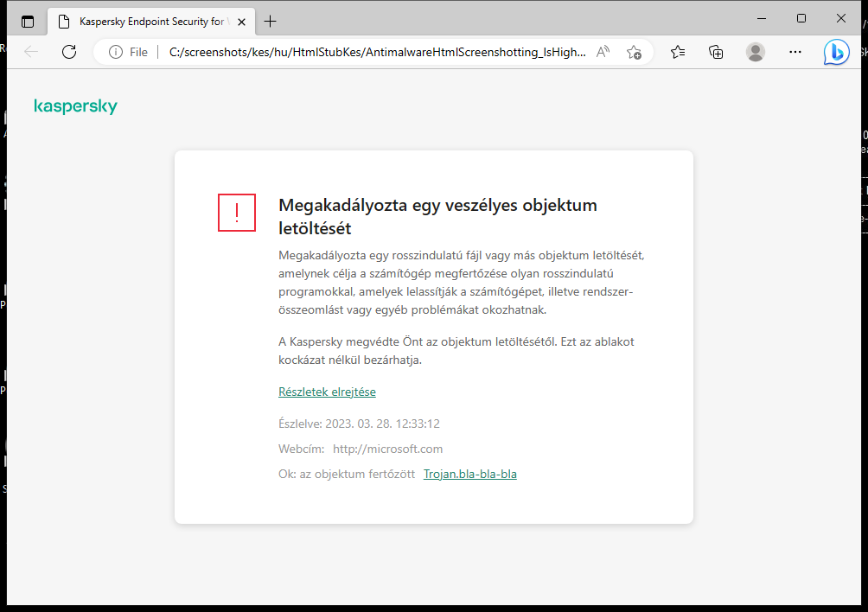The width and height of the screenshot is (868, 612).
Task: Activate the Read aloud icon
Action: [603, 51]
